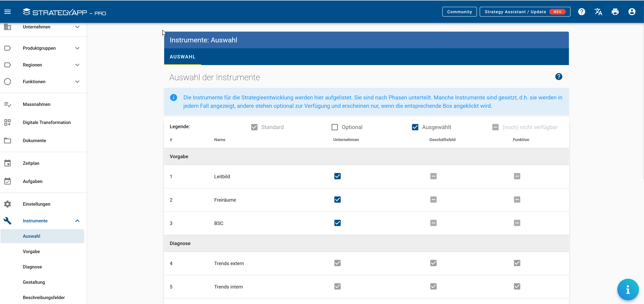The image size is (644, 304).
Task: Click the StrategyApp Pro logo
Action: pyautogui.click(x=64, y=12)
